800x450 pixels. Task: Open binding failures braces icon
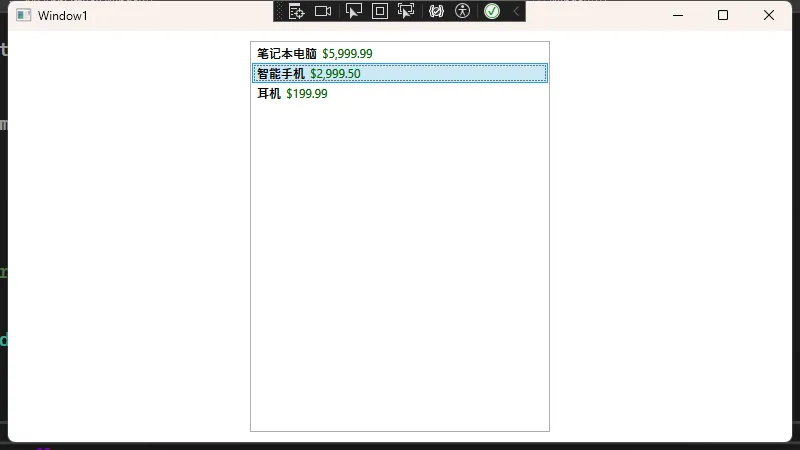pos(436,11)
